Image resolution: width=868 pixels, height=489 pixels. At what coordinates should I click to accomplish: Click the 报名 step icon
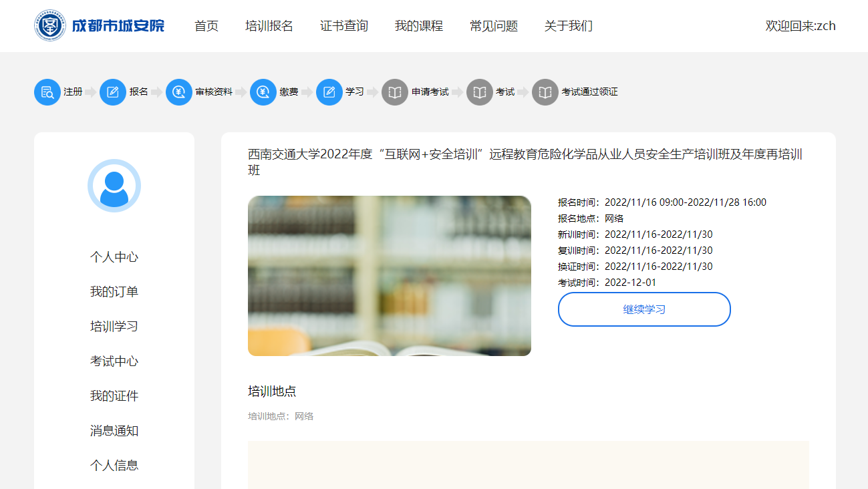112,92
